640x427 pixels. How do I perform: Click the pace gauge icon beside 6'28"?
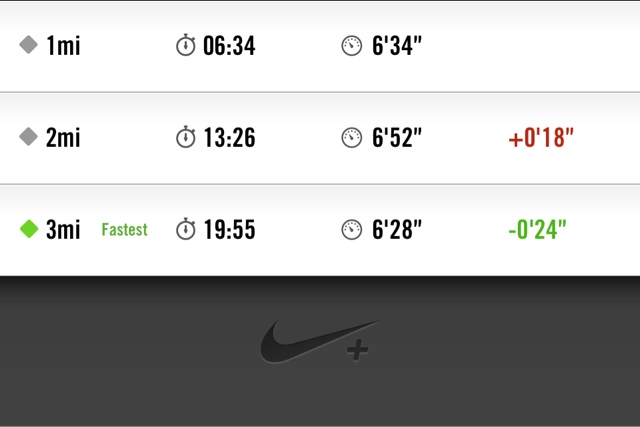(351, 229)
